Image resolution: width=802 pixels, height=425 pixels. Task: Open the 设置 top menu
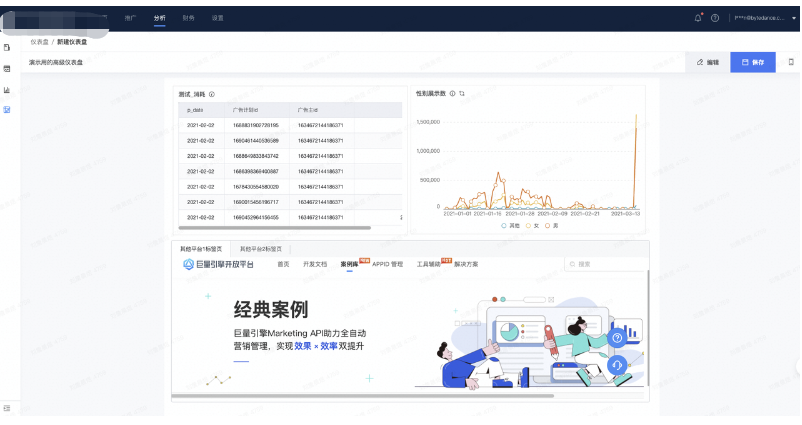pos(217,18)
